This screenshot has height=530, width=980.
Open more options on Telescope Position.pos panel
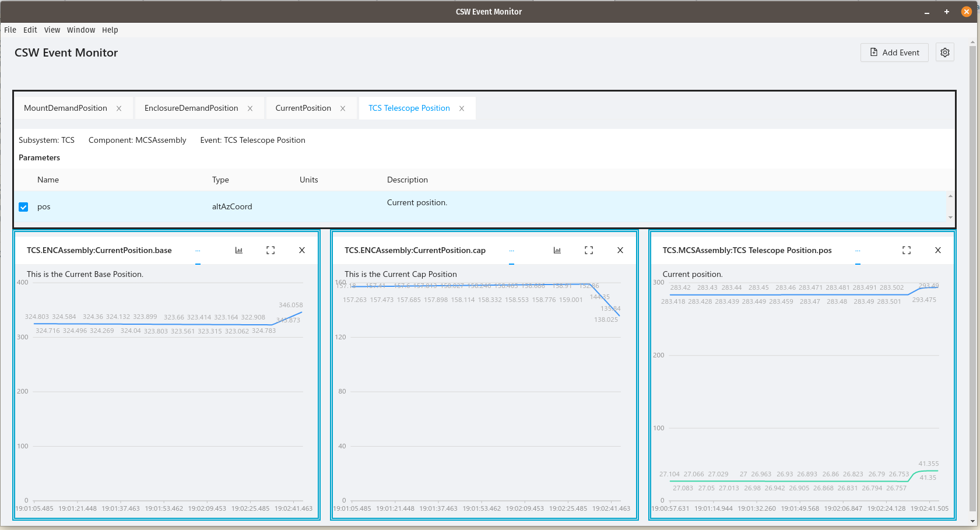pos(858,251)
